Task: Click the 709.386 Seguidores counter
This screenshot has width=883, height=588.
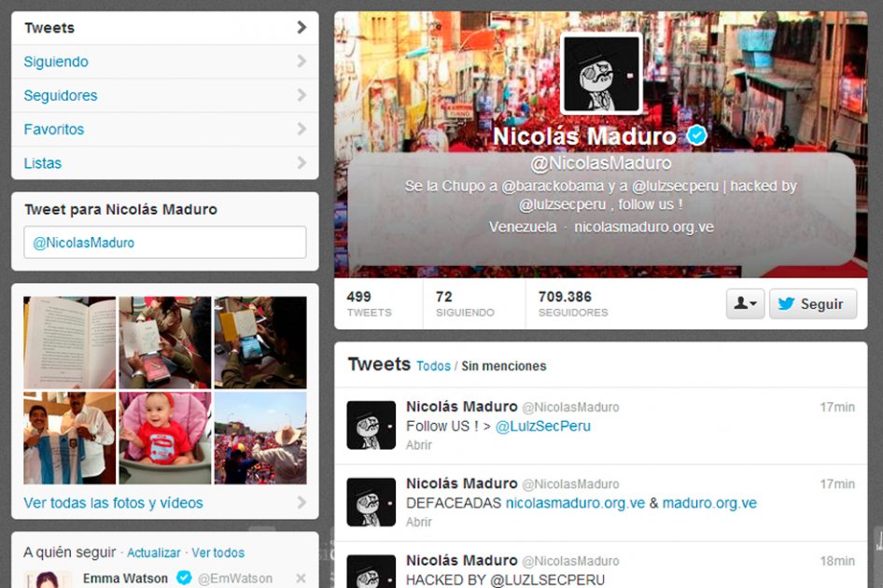Action: tap(573, 303)
